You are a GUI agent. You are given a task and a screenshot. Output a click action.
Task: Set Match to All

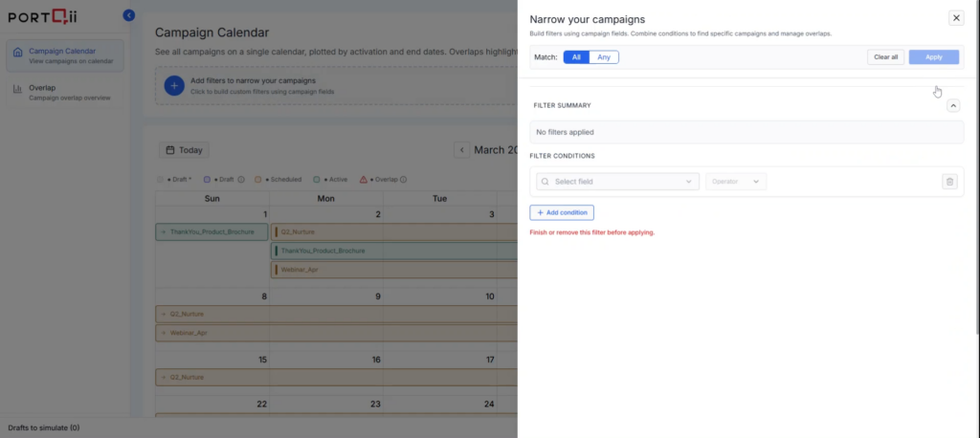click(x=576, y=57)
